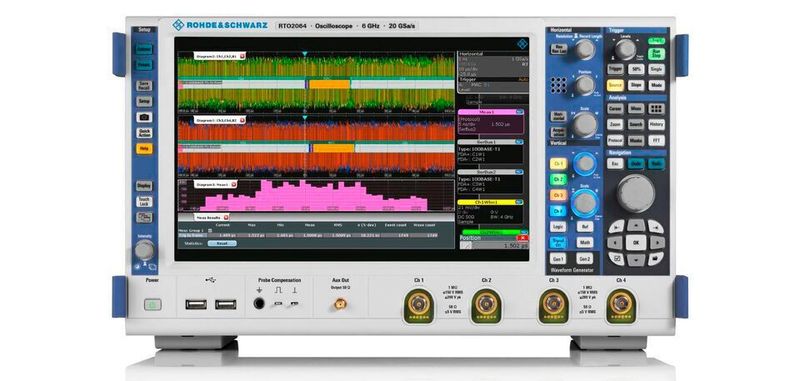Toggle the green Ch 2 channel key
The image size is (800, 381).
tap(558, 180)
